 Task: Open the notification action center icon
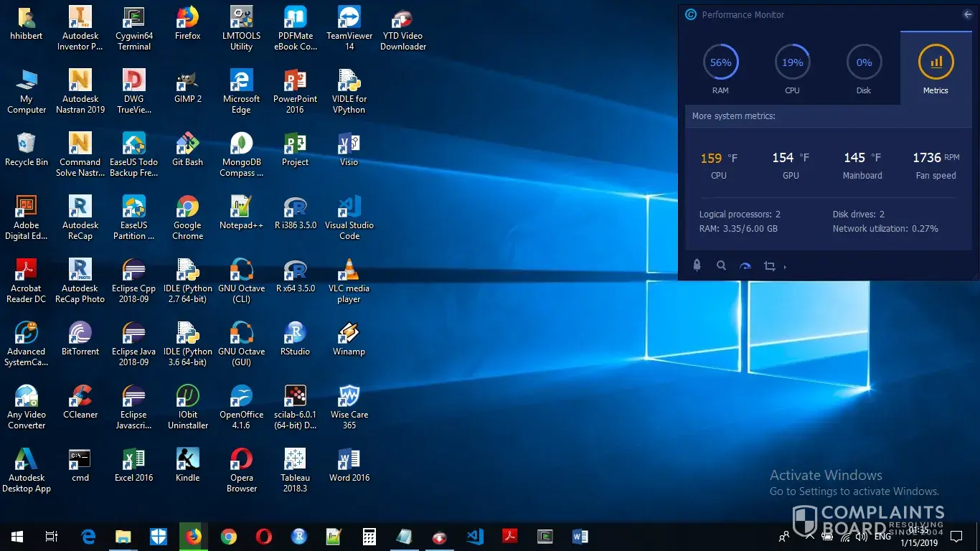click(x=956, y=536)
